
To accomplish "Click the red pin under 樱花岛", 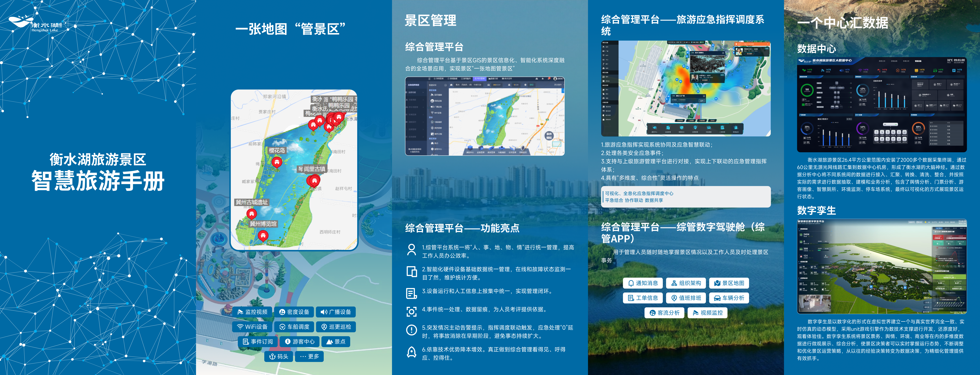I will pyautogui.click(x=277, y=162).
